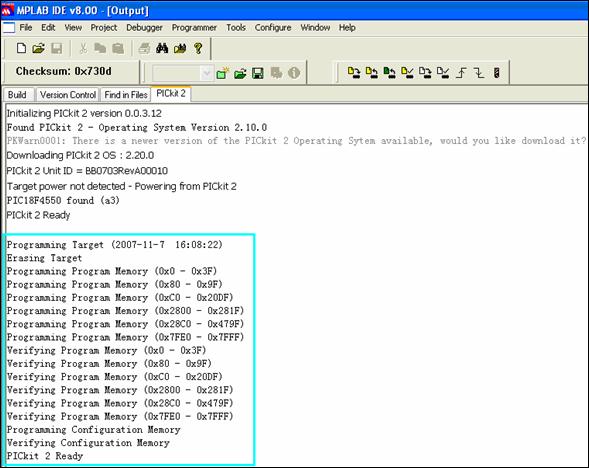
Task: Read target device memories icon
Action: [x=372, y=72]
